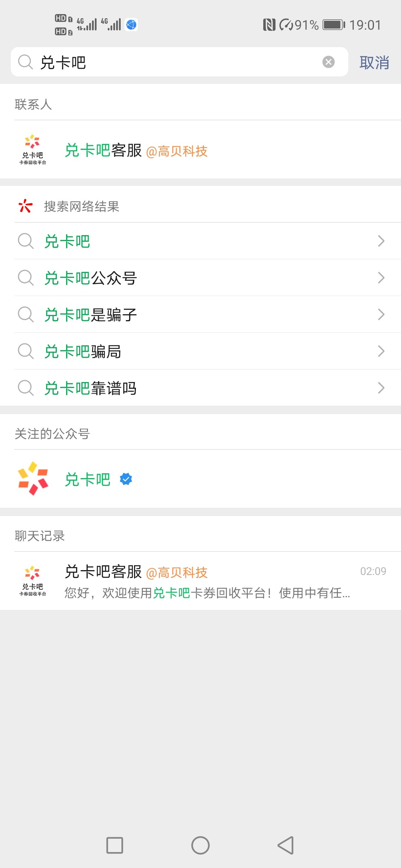Tap the magnifier icon beside 兑卡吧骗局
Image resolution: width=401 pixels, height=868 pixels.
pos(26,351)
